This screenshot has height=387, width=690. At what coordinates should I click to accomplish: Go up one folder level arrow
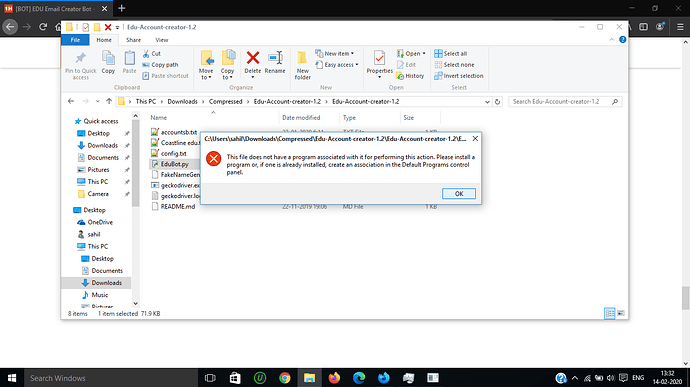pos(109,101)
